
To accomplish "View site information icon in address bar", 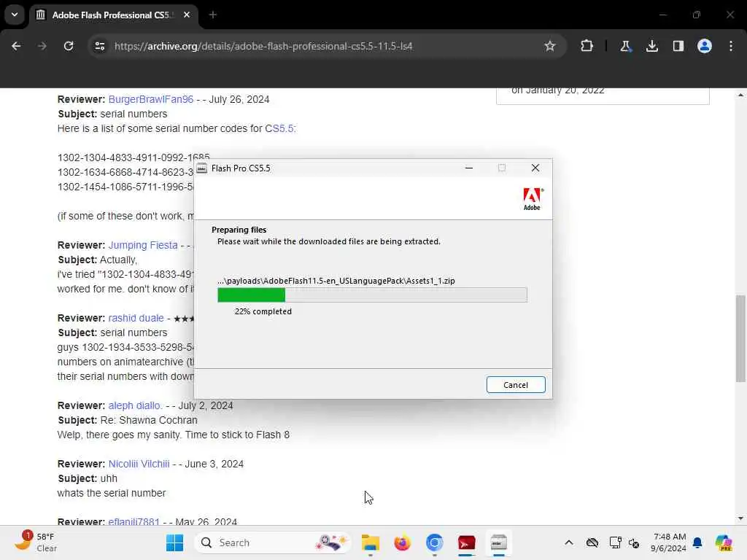I will click(99, 46).
